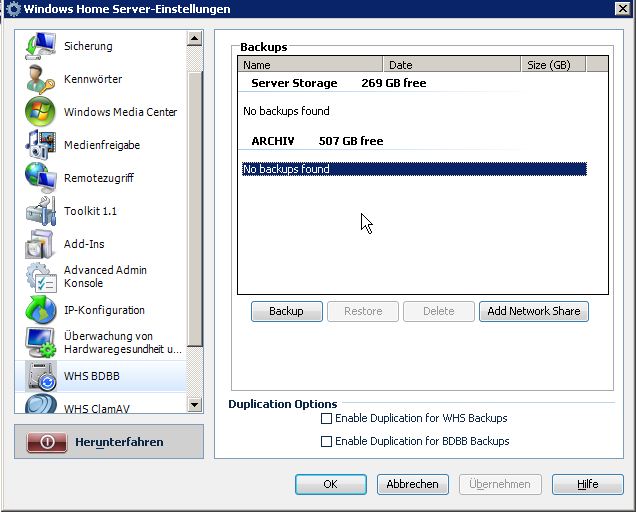Open the Sicherung backup icon
This screenshot has width=636, height=514.
click(40, 46)
